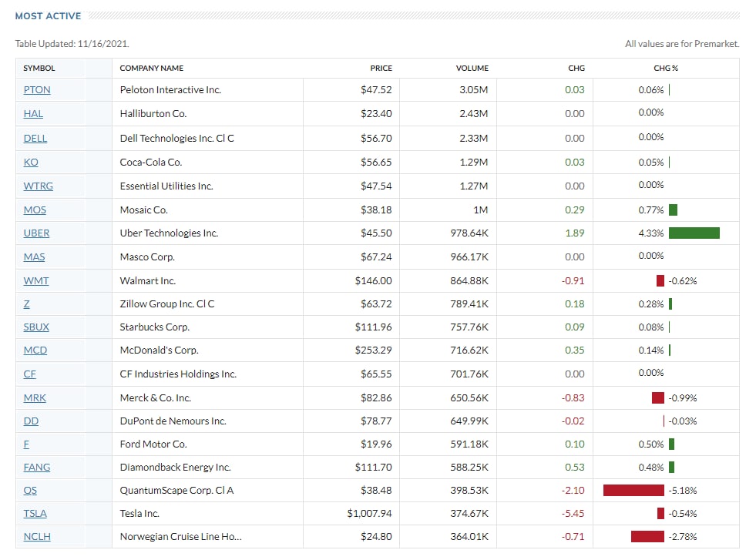
Task: Open the WTRG ticker link
Action: pos(38,186)
